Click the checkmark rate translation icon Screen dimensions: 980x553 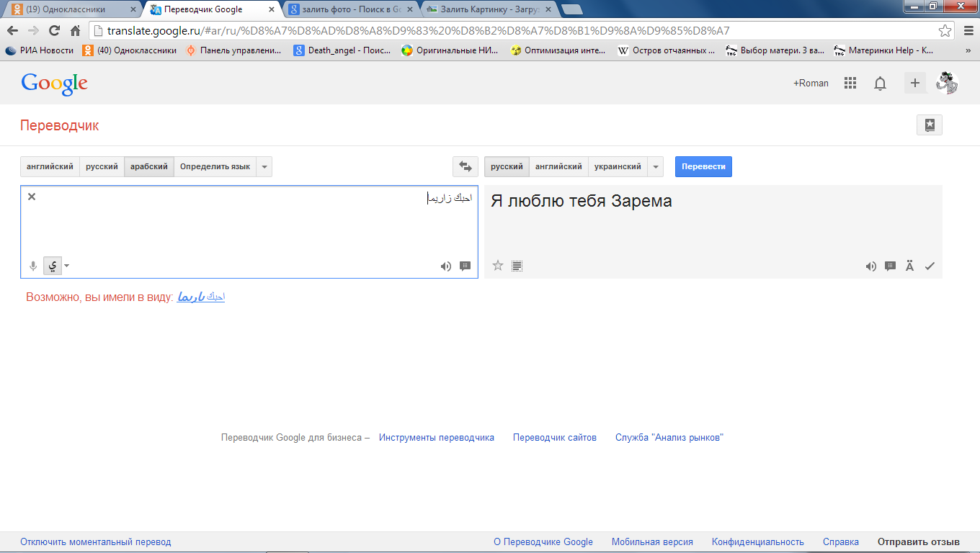click(x=930, y=266)
